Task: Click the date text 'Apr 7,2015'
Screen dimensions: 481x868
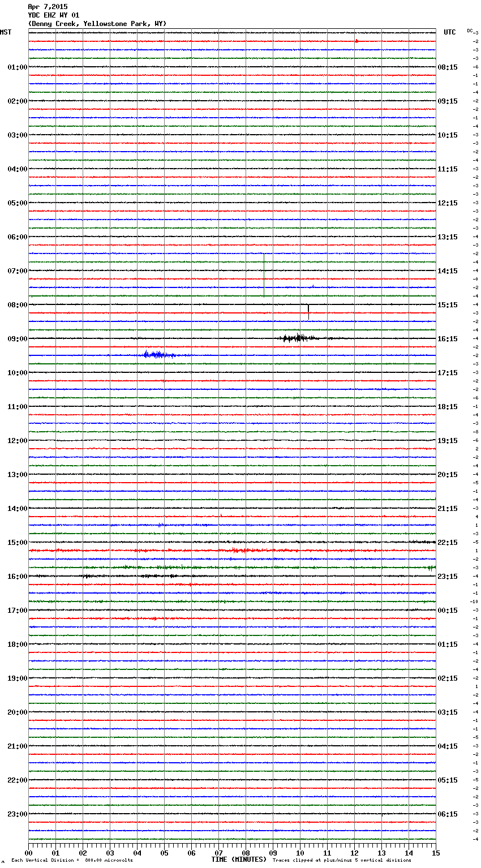Action: [48, 7]
